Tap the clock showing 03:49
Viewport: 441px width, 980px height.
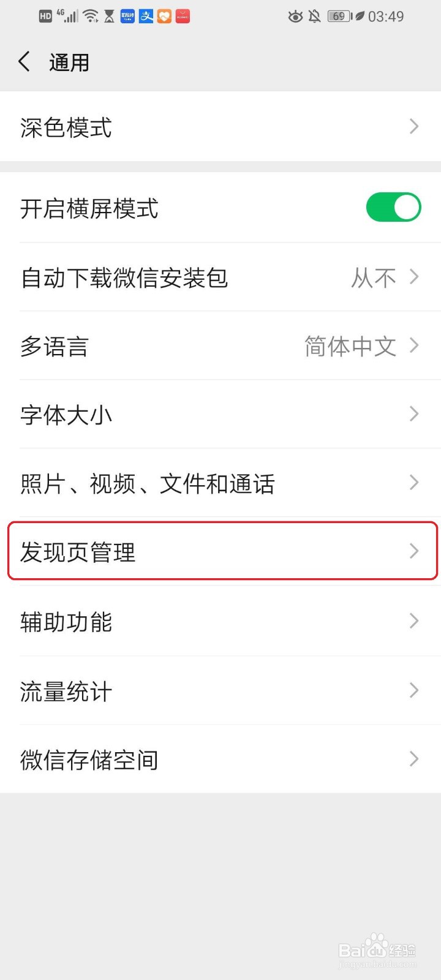point(386,17)
